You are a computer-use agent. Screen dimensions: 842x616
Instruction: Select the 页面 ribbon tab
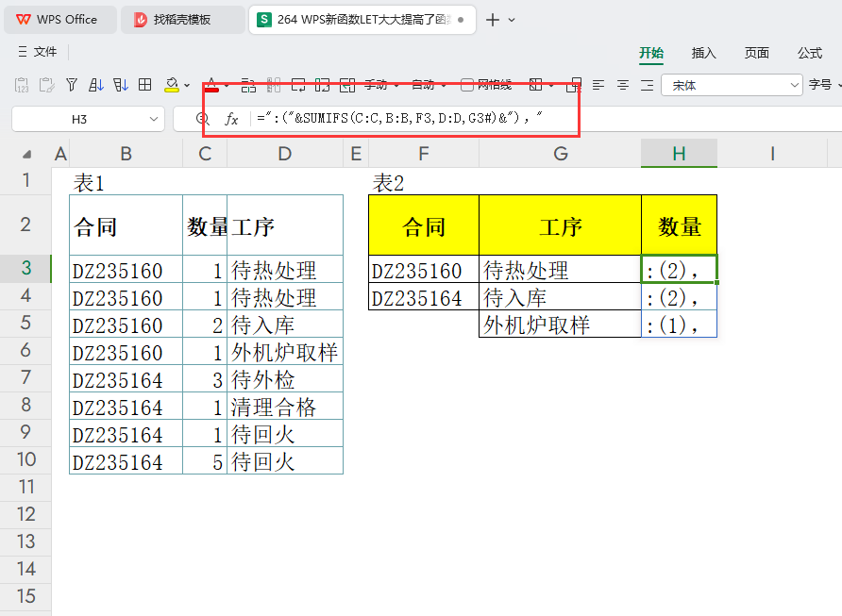point(757,53)
